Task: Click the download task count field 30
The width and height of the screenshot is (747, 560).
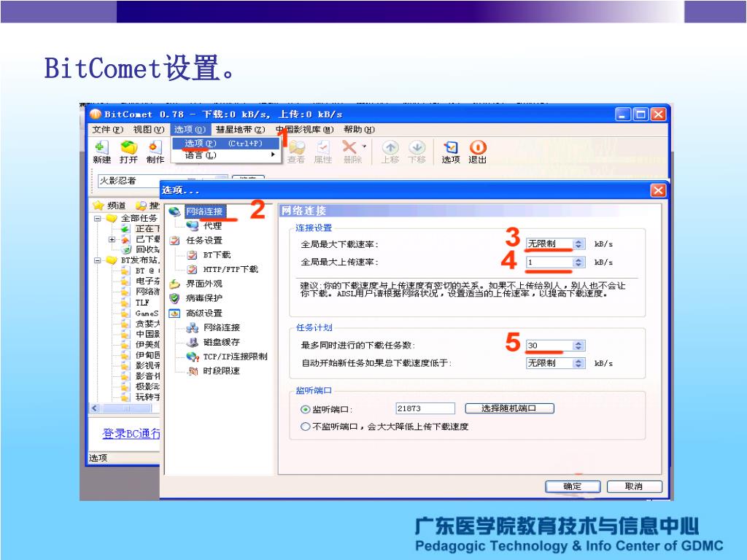Action: [x=549, y=345]
